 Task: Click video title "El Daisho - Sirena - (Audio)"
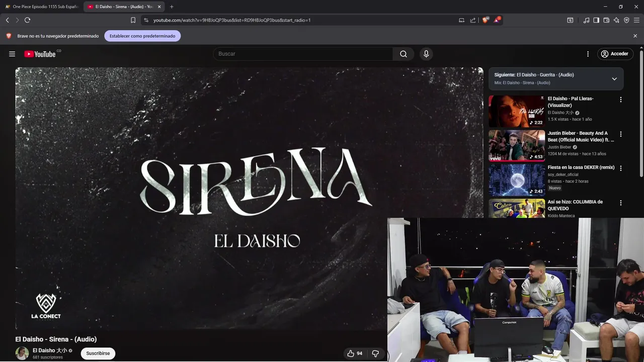tap(56, 339)
